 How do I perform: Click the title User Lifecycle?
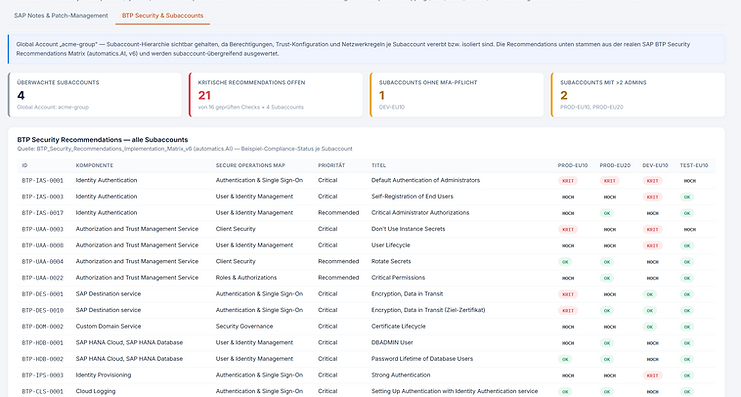[x=391, y=245]
